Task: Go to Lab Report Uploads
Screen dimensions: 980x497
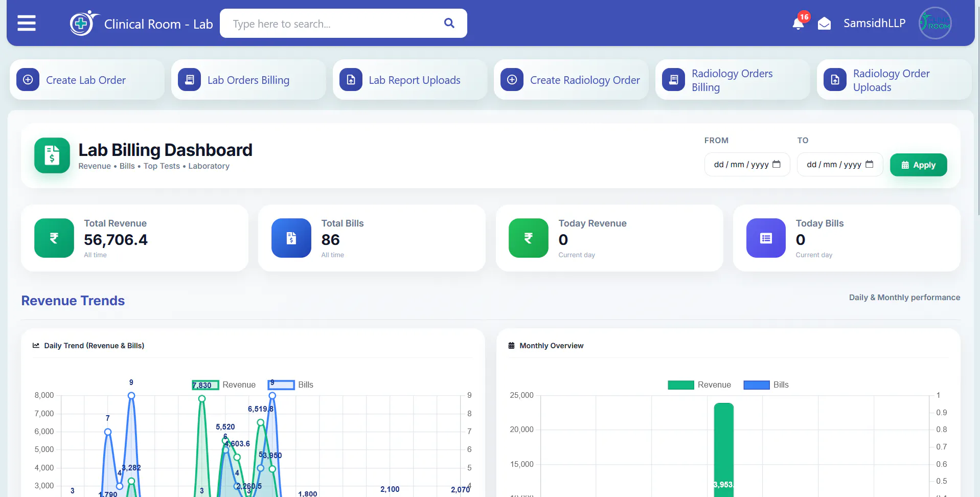Action: pos(409,80)
